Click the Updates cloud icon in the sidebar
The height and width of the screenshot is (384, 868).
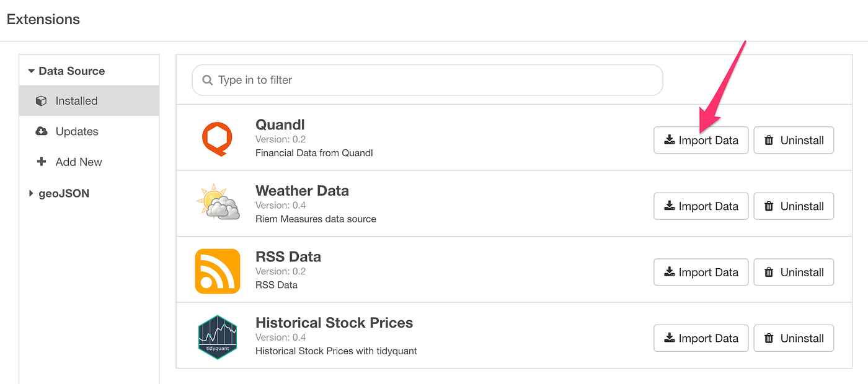click(x=40, y=131)
